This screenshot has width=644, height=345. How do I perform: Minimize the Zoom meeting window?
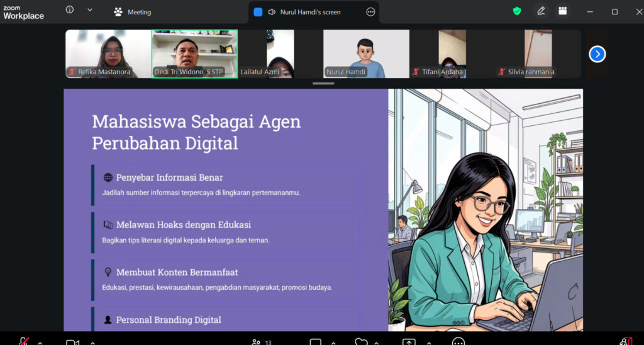pyautogui.click(x=590, y=12)
